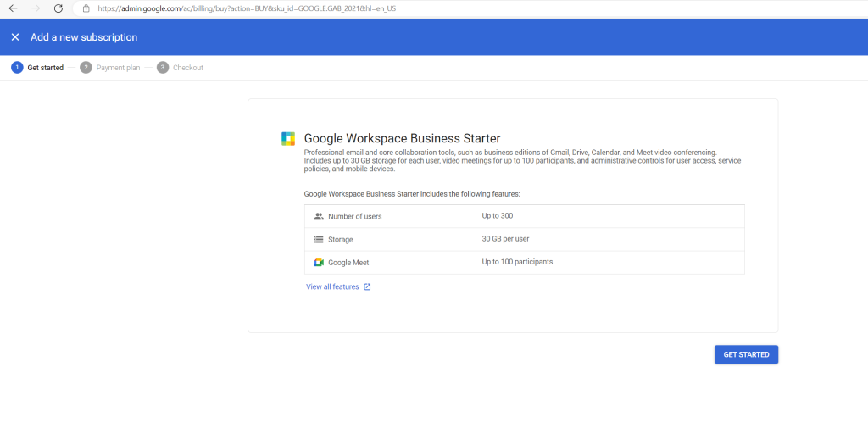Click the Storage icon
868x422 pixels.
tap(319, 240)
